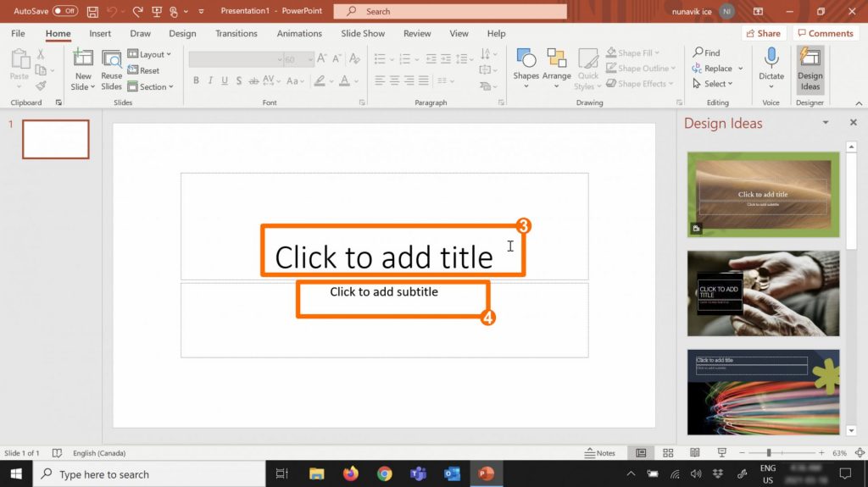Click the zoom slider in status bar
The width and height of the screenshot is (868, 487).
tap(768, 453)
